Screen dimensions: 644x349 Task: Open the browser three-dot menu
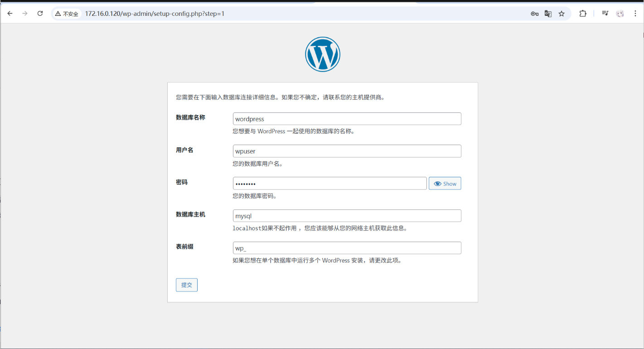[x=635, y=14]
